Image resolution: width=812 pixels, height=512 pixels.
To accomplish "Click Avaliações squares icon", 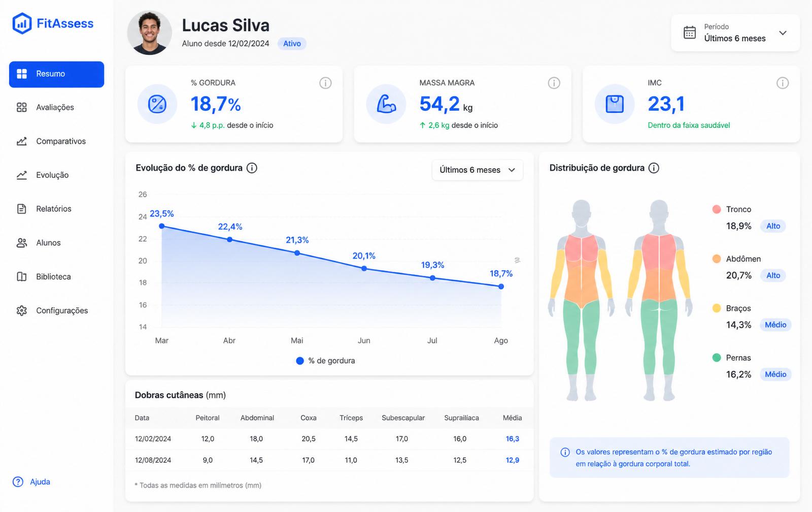I will [x=22, y=107].
